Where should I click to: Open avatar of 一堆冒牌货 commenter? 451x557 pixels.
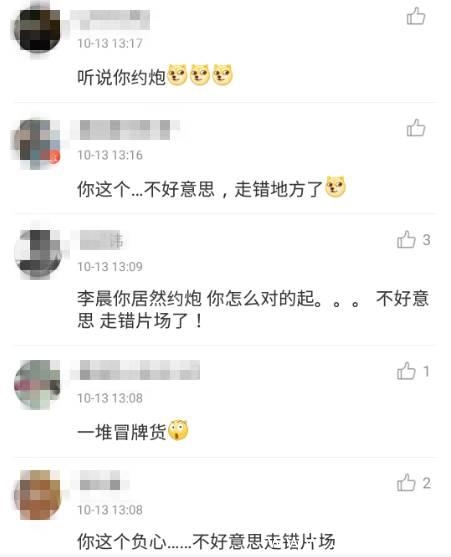37,385
